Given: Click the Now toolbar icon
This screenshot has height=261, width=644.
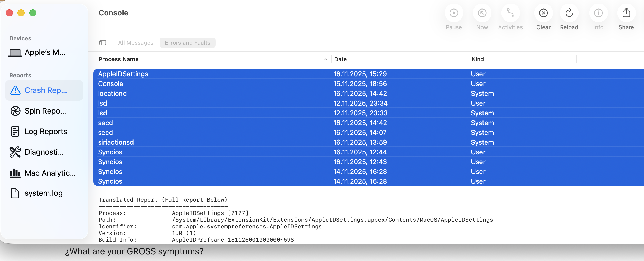Looking at the screenshot, I should 482,13.
